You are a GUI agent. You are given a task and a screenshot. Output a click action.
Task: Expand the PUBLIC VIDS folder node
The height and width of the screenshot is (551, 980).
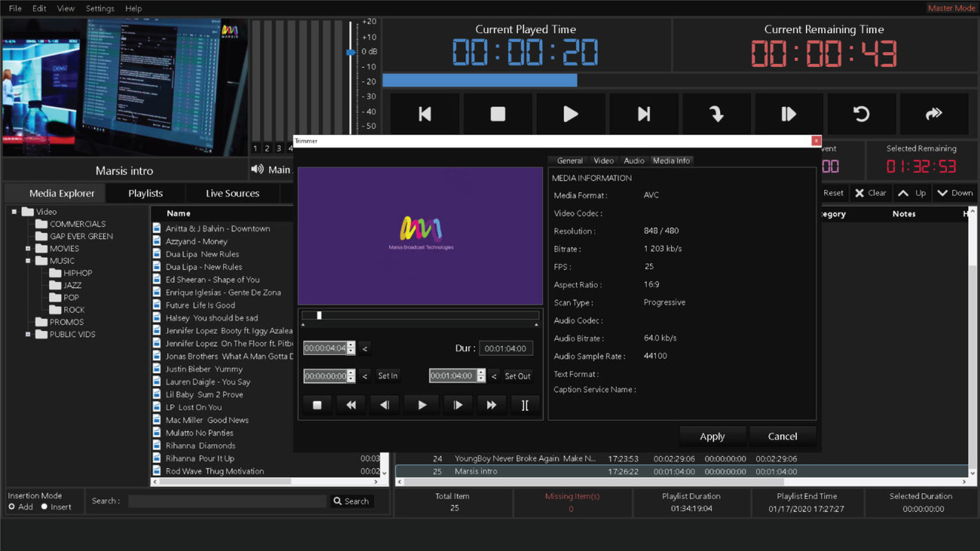(x=28, y=334)
